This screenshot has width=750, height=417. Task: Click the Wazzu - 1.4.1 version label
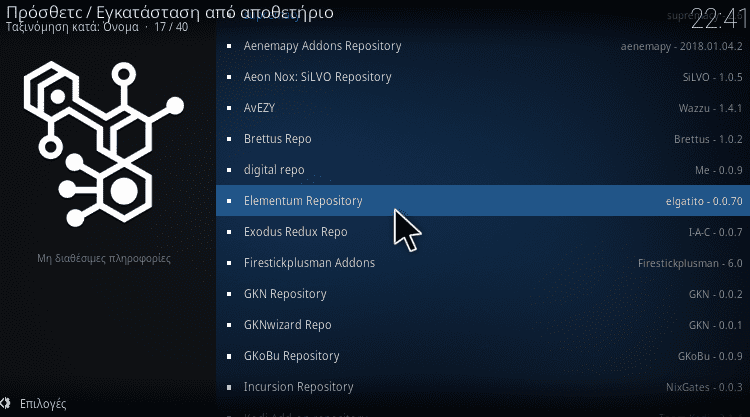pyautogui.click(x=710, y=108)
